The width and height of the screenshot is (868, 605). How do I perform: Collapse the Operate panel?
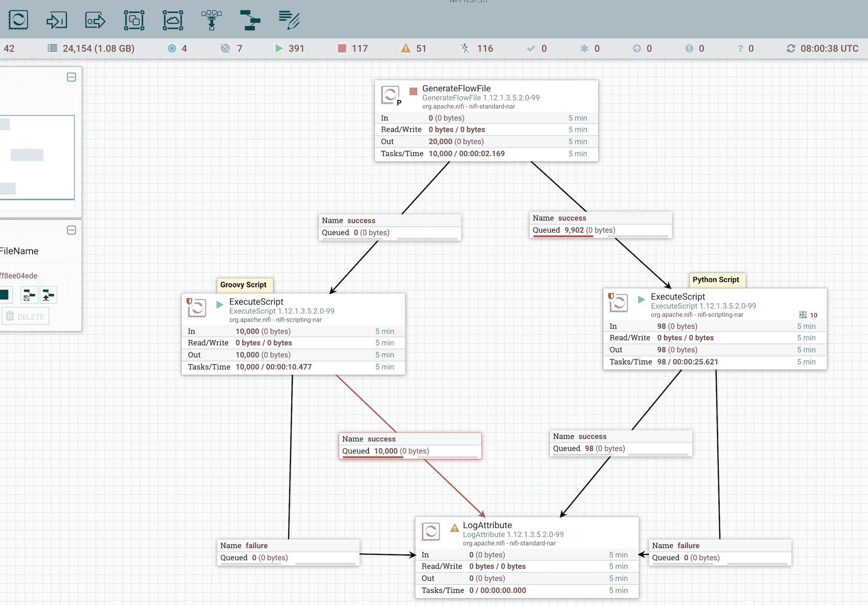pyautogui.click(x=71, y=230)
